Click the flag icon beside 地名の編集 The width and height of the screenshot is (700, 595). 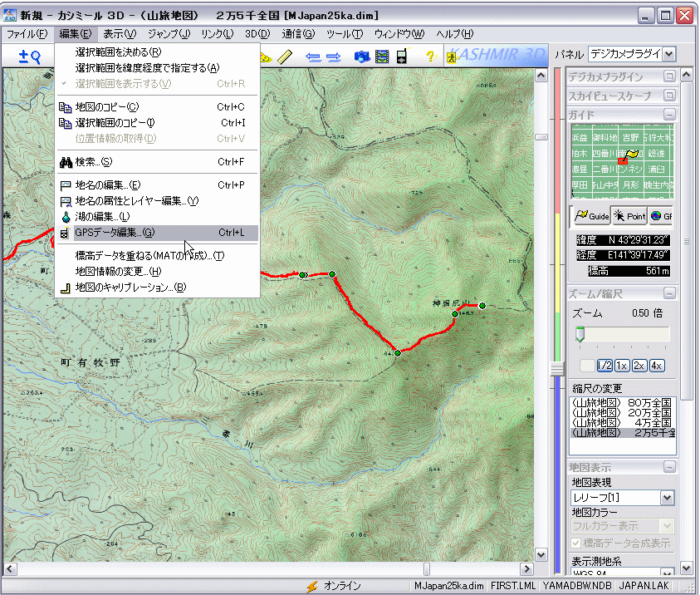tap(66, 185)
